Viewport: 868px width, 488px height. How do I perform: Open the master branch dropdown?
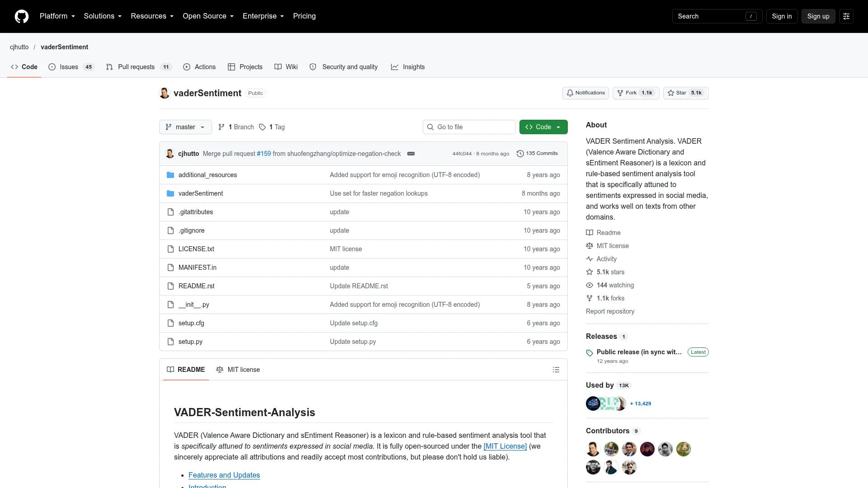click(185, 127)
